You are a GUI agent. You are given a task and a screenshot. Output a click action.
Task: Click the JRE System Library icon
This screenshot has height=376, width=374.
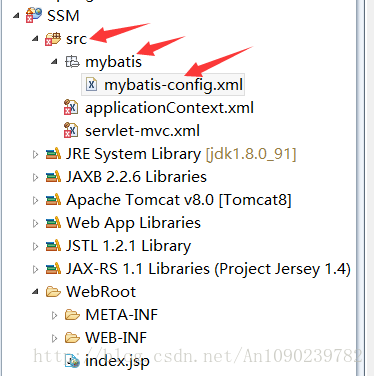53,154
